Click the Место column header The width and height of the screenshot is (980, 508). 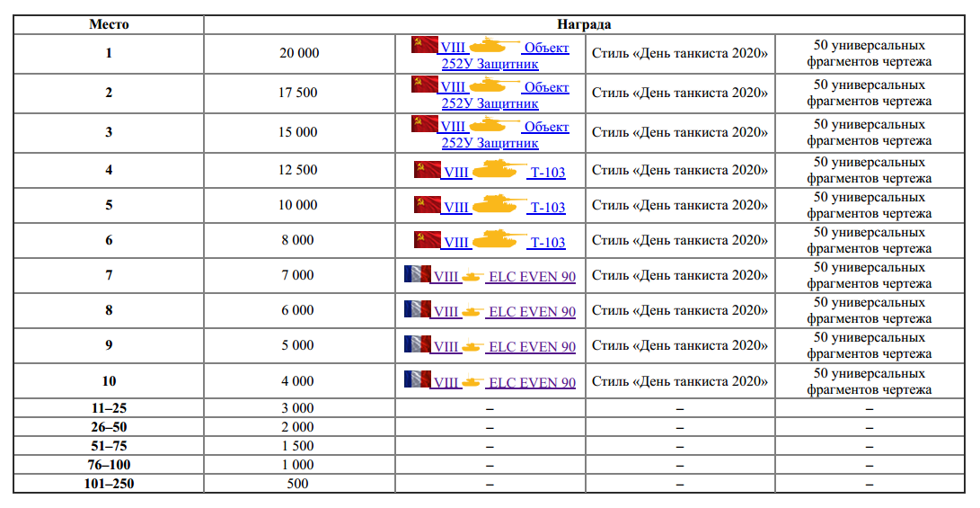coord(109,24)
